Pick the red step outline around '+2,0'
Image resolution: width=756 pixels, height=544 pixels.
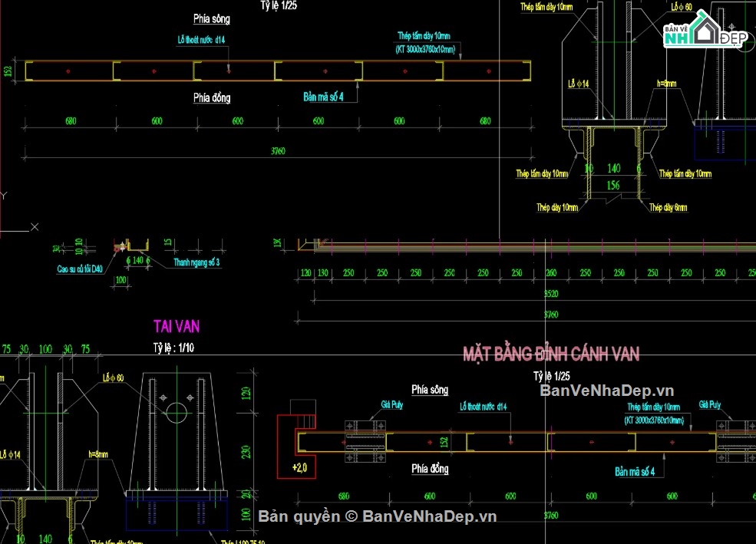(x=296, y=447)
